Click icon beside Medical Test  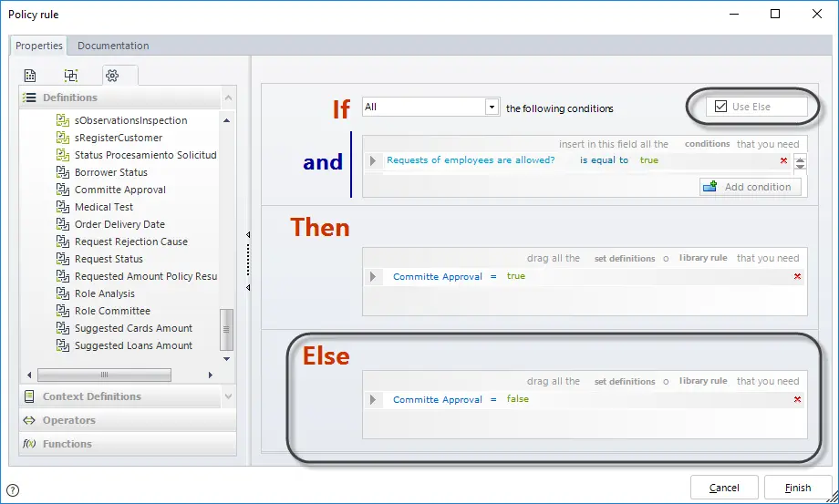tap(63, 207)
